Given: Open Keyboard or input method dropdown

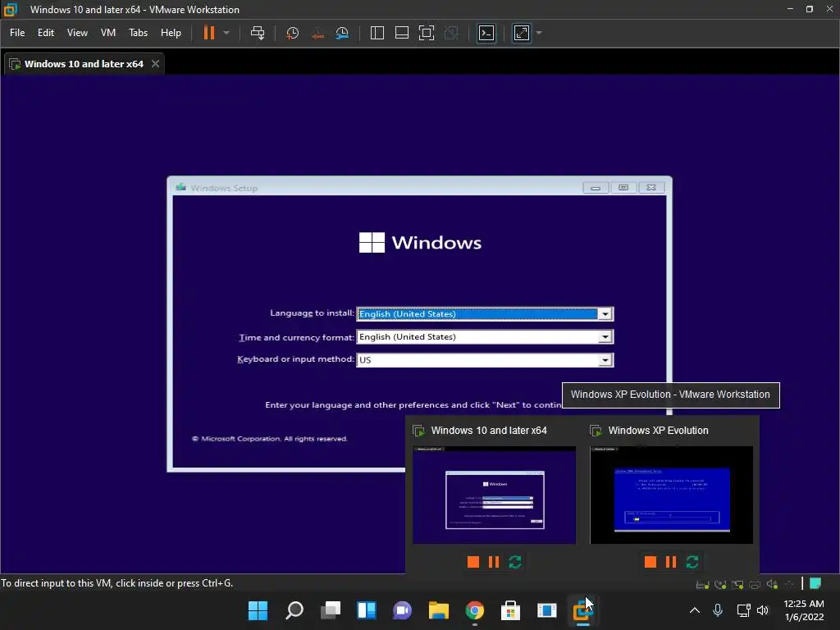Looking at the screenshot, I should click(x=605, y=360).
